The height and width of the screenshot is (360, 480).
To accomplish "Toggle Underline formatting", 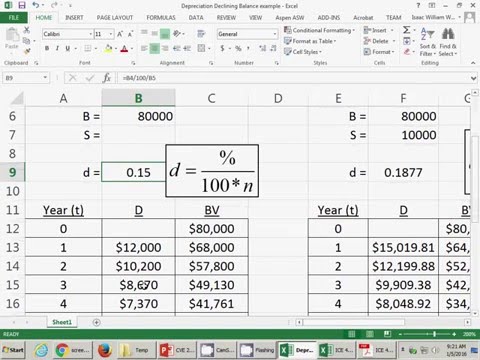I will click(68, 48).
